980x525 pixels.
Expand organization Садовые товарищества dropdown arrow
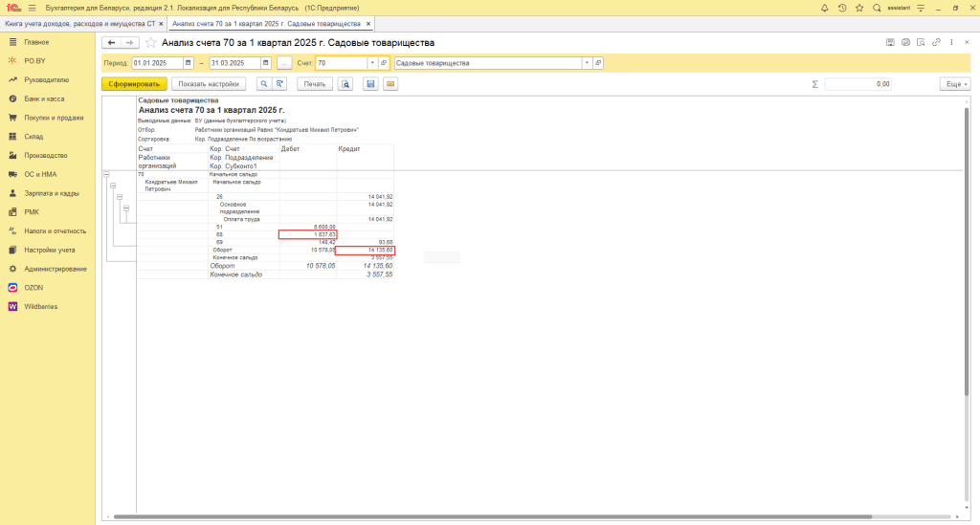(587, 63)
